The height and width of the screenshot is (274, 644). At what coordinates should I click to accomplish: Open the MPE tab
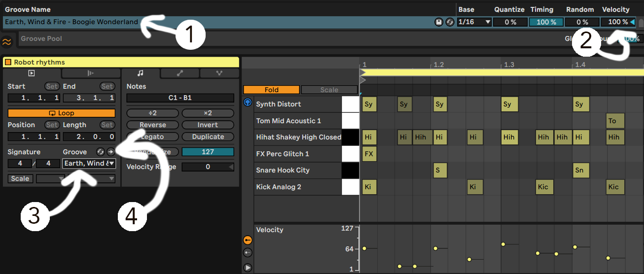click(219, 73)
